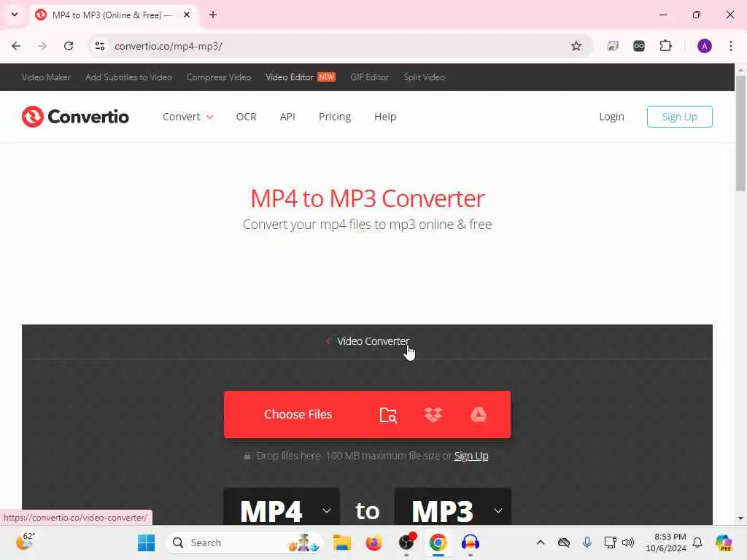Go back to previous page
The width and height of the screenshot is (747, 560).
[x=16, y=46]
